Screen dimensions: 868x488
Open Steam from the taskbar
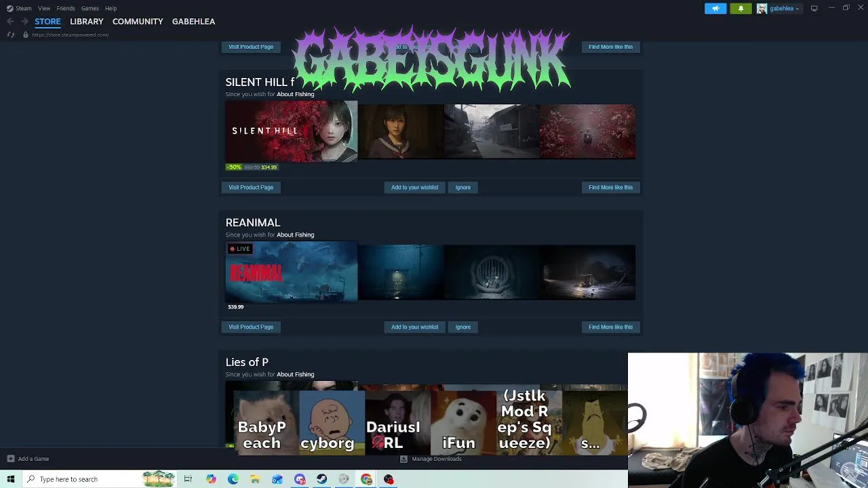[321, 479]
